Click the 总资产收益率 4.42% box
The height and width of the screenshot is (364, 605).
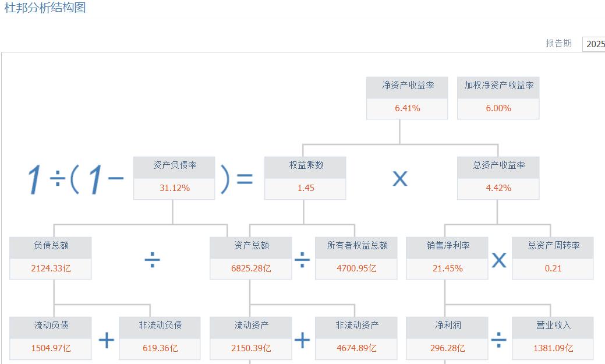click(498, 177)
